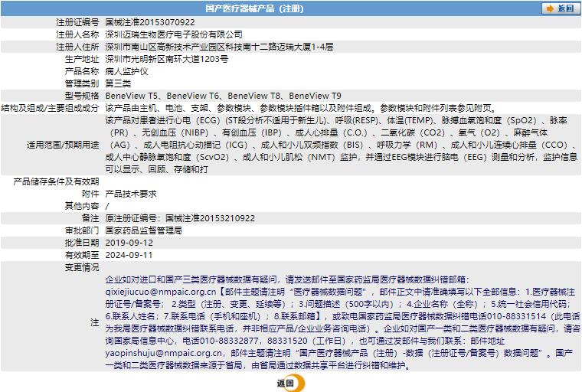Screen dimensions: 582x392
Task: Select the structure description starting 该产品由主机
Action: (x=301, y=108)
